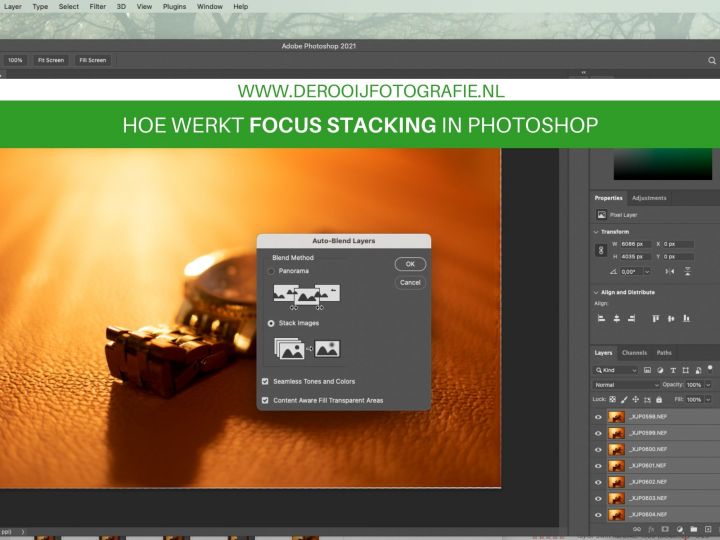Filter layers by pixel layers icon
The width and height of the screenshot is (720, 540).
[x=647, y=370]
